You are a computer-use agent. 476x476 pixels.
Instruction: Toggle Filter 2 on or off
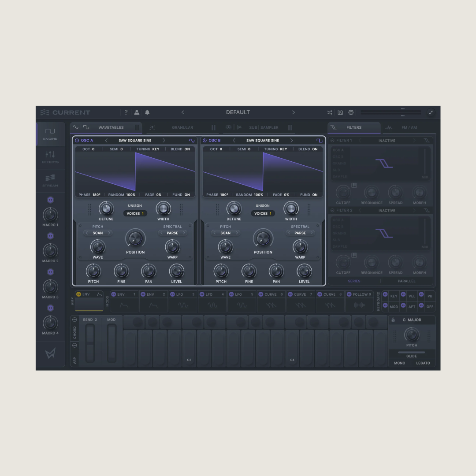[x=332, y=210]
